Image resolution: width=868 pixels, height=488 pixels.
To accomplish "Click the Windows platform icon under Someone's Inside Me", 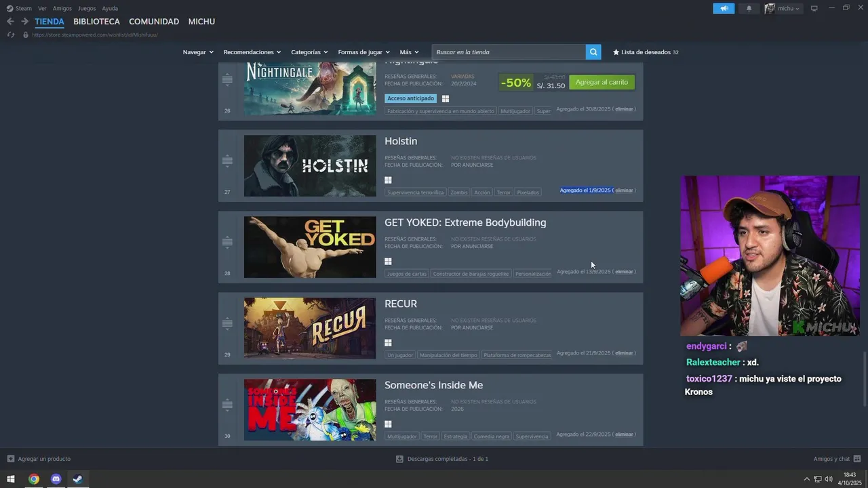I will [388, 424].
